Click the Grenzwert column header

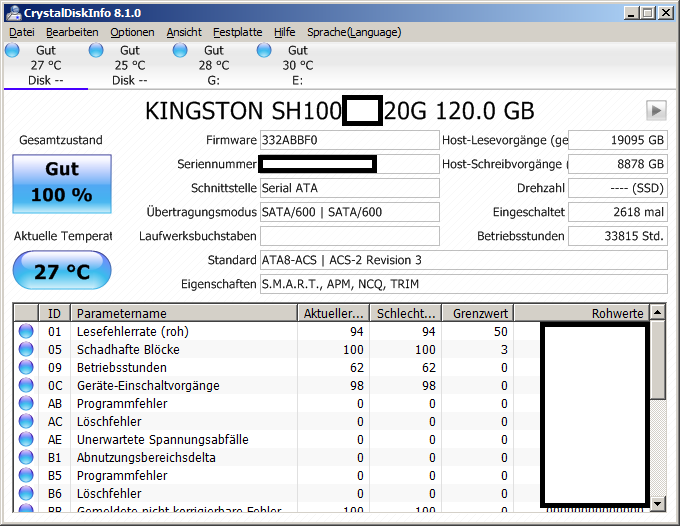[x=477, y=313]
